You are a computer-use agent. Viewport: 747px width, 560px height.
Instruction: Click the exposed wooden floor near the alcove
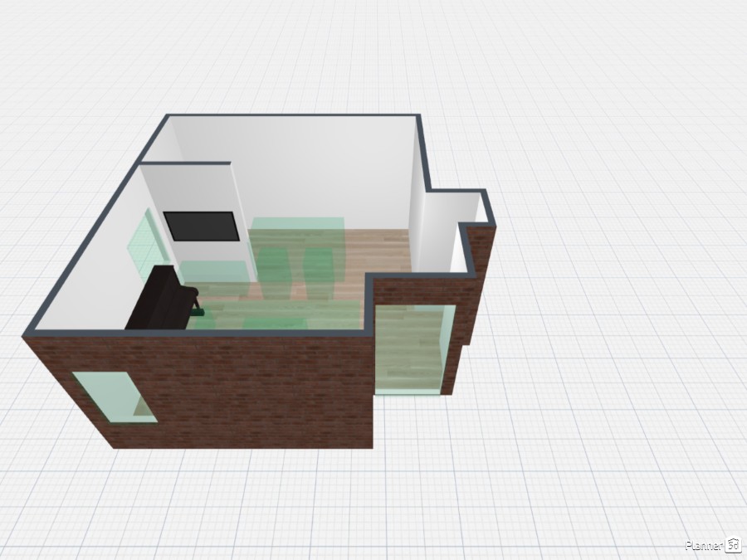pyautogui.click(x=382, y=249)
